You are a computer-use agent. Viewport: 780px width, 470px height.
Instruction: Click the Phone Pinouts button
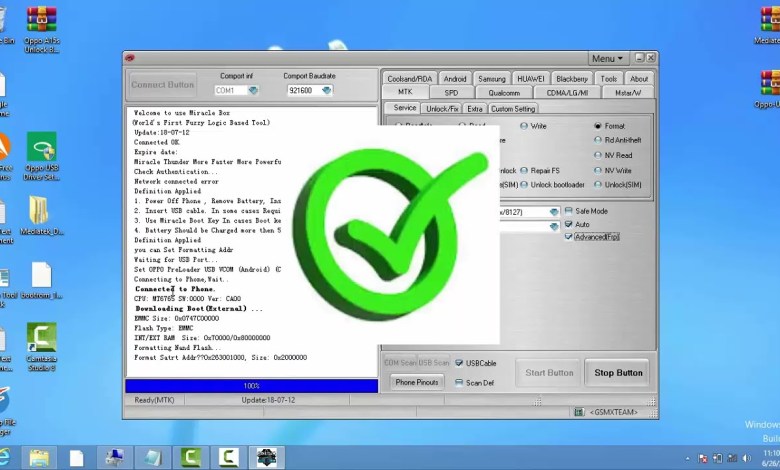click(x=417, y=382)
